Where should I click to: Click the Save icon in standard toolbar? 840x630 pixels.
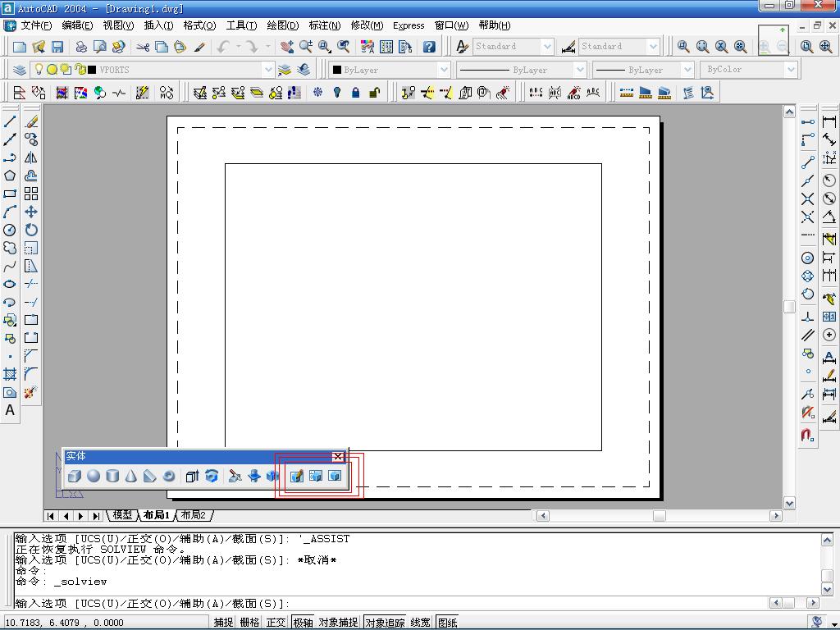(57, 47)
